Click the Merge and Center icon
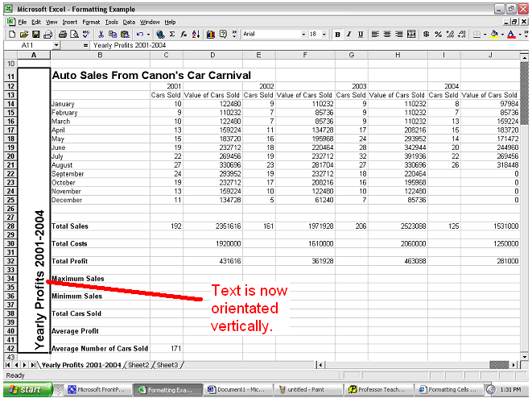 (x=410, y=35)
